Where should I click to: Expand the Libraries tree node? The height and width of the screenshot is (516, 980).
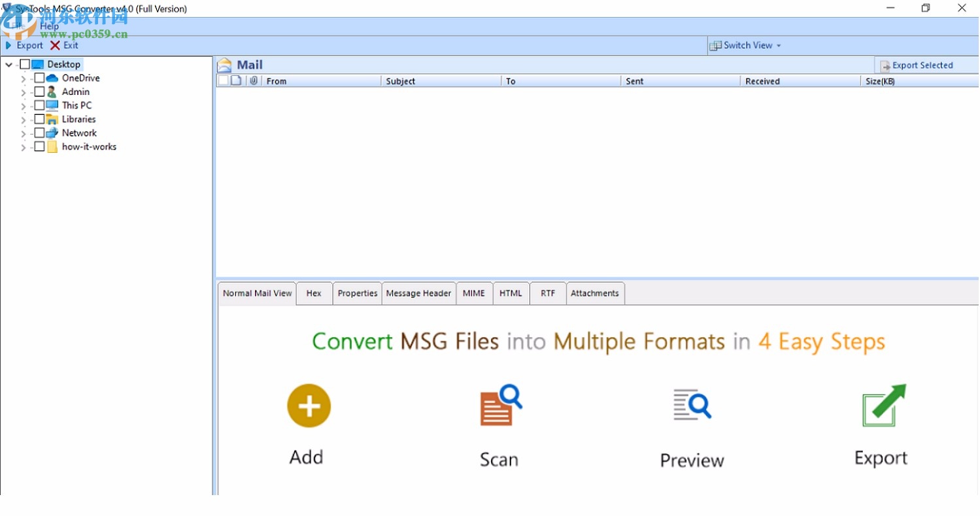22,119
